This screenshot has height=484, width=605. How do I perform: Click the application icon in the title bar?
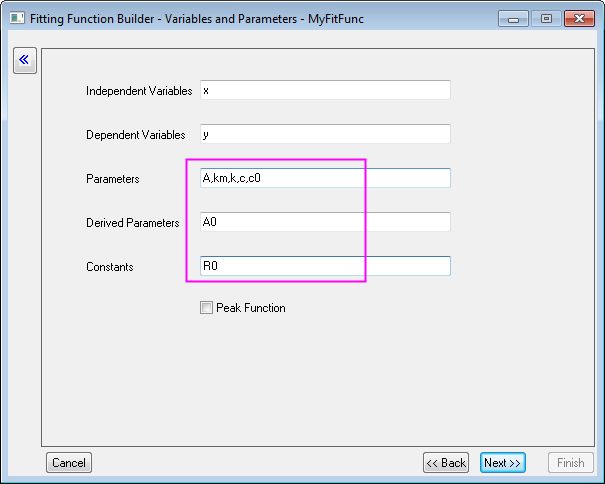[15, 18]
